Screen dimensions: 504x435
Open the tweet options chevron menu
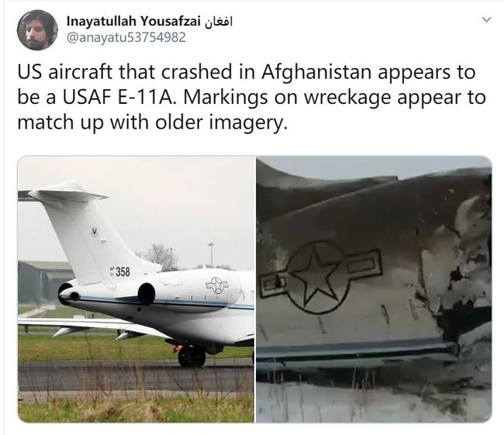pos(487,19)
